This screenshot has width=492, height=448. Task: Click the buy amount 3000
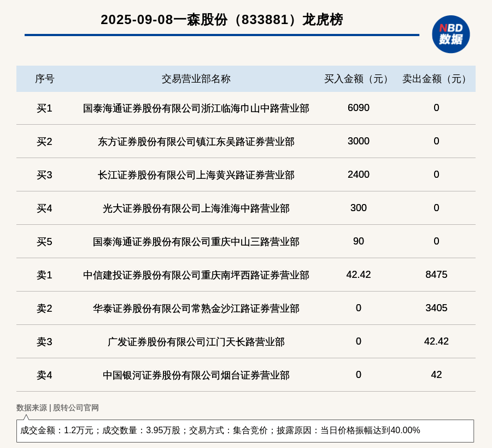point(358,141)
